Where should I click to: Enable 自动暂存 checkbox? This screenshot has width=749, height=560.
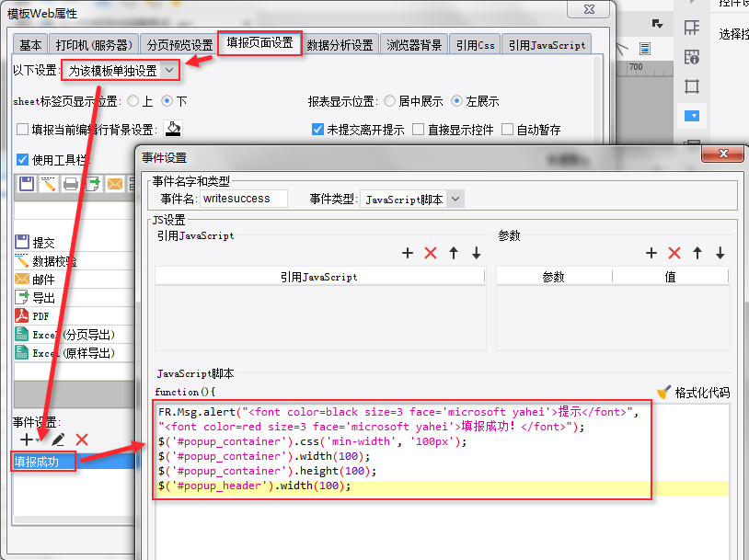pyautogui.click(x=507, y=130)
